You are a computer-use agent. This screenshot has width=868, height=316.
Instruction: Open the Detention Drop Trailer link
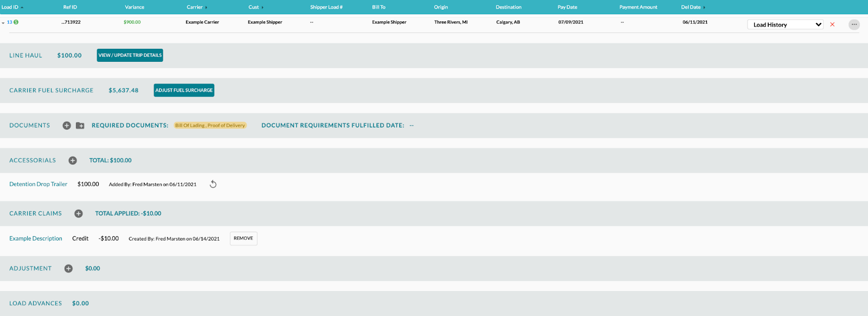[38, 184]
